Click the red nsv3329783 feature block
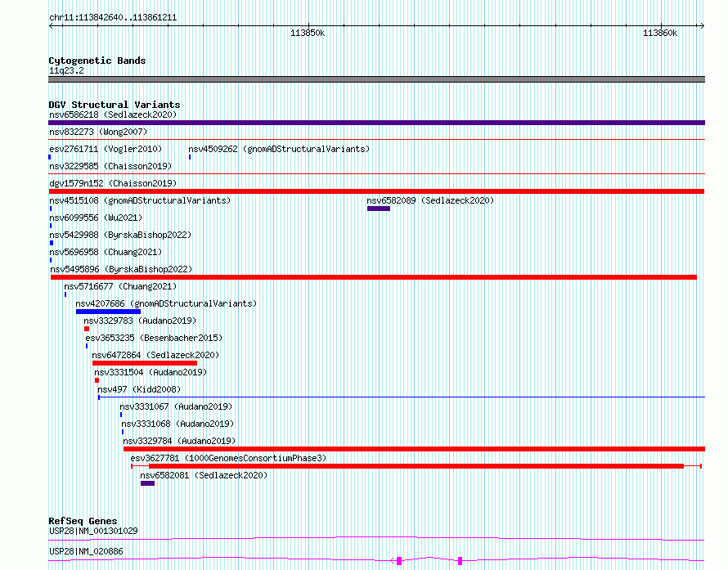Viewport: 728px width, 570px height. click(x=87, y=329)
